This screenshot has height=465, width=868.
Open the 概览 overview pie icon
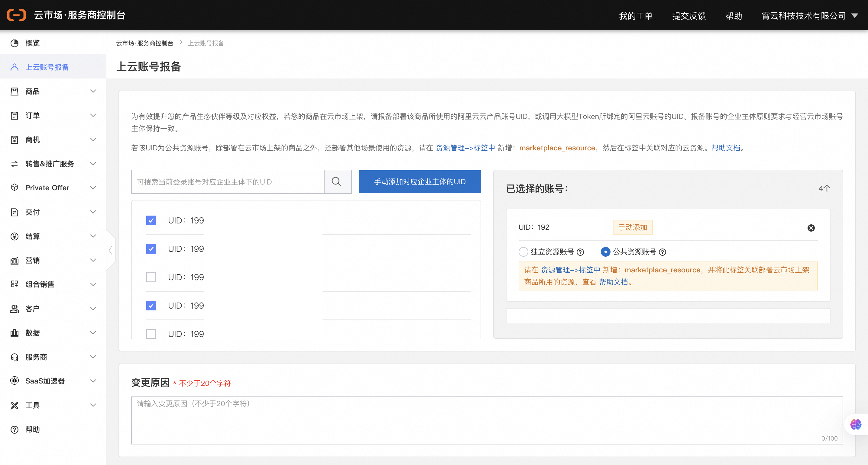15,43
